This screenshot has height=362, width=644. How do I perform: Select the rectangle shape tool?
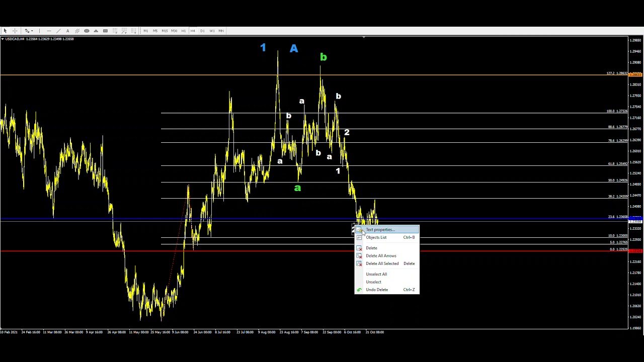click(105, 31)
